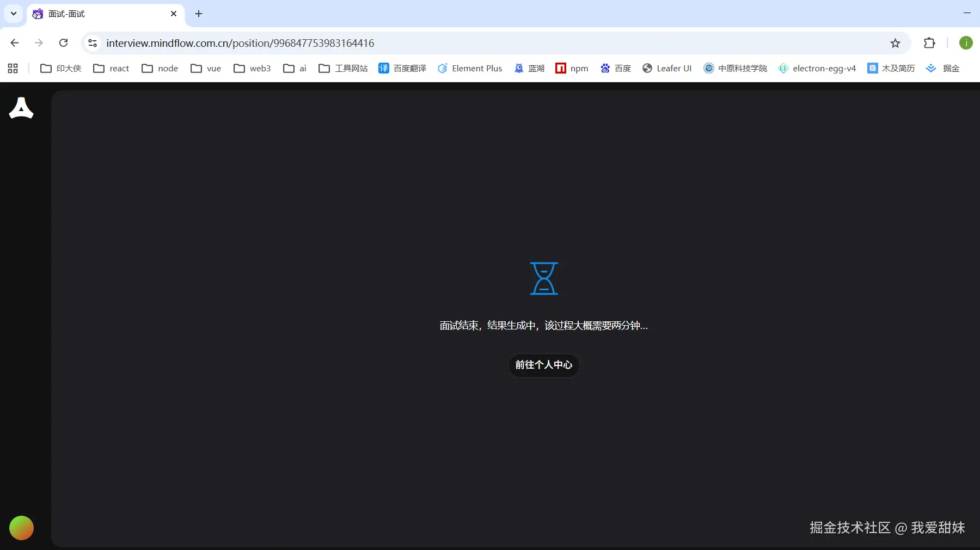Open the web3 bookmarks folder

pos(252,68)
